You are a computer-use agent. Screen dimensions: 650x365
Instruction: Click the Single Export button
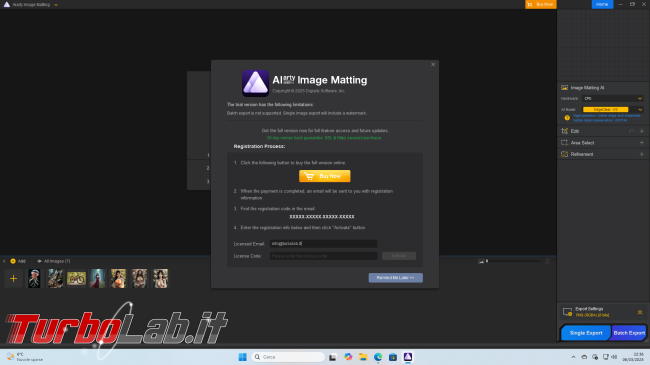pos(586,333)
